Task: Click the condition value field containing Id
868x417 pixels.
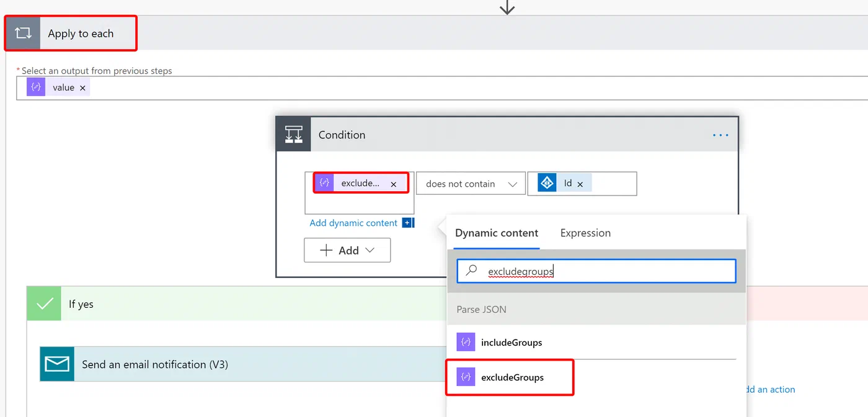Action: point(582,184)
